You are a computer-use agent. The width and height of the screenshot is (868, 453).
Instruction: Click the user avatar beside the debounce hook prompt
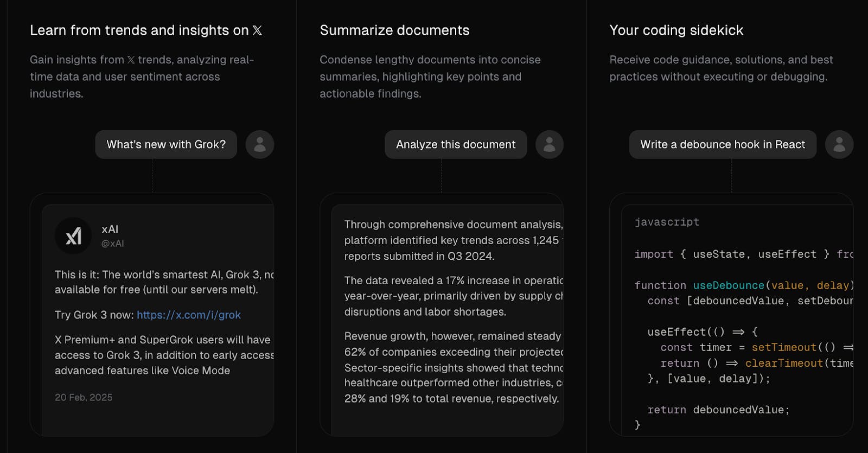click(x=839, y=144)
